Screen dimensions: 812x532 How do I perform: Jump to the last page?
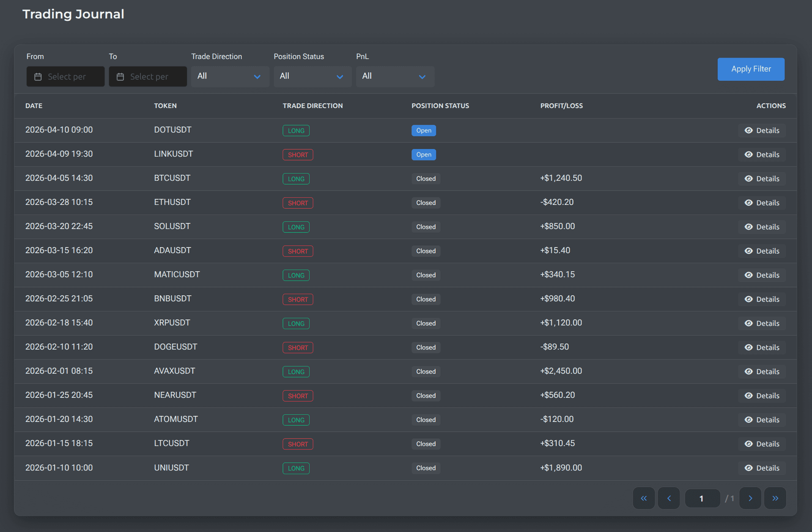point(775,498)
